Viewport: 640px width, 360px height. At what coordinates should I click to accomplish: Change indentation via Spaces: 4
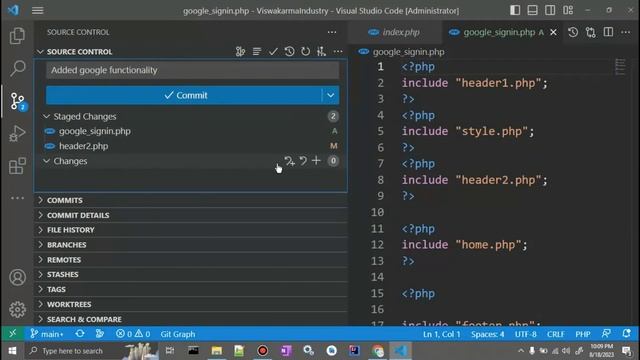pos(487,334)
